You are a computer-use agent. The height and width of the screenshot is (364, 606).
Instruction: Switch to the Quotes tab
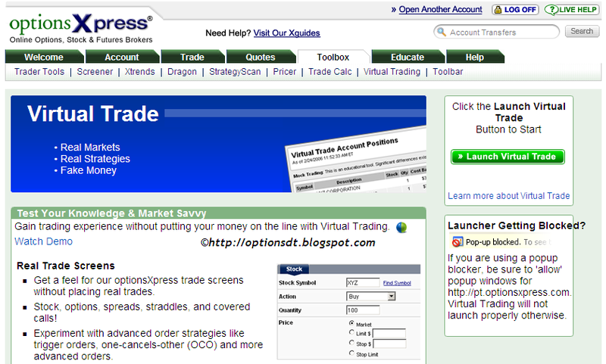(261, 57)
